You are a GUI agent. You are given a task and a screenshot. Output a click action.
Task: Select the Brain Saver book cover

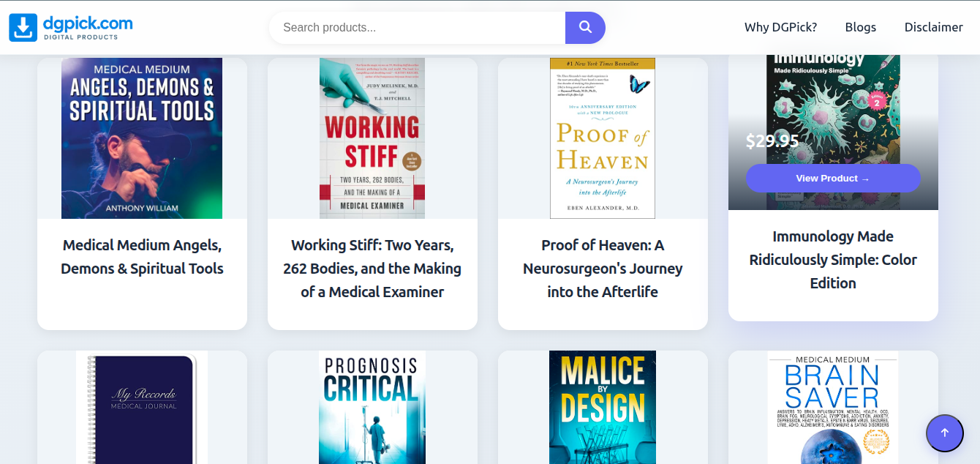coord(833,408)
